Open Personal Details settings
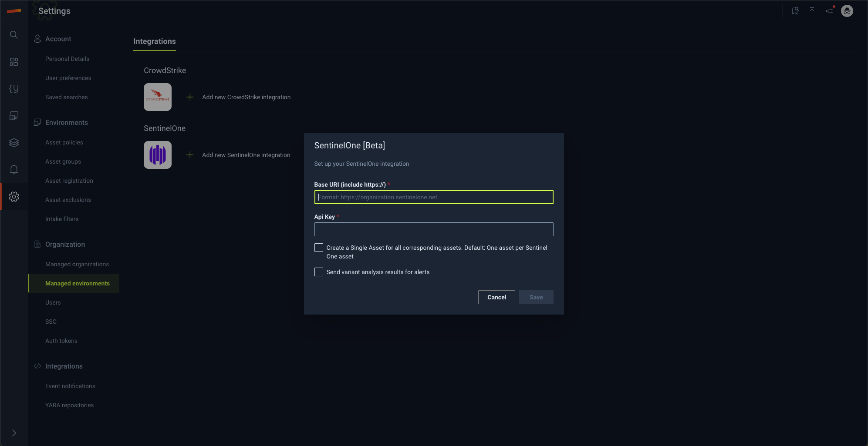Image resolution: width=868 pixels, height=446 pixels. [67, 59]
